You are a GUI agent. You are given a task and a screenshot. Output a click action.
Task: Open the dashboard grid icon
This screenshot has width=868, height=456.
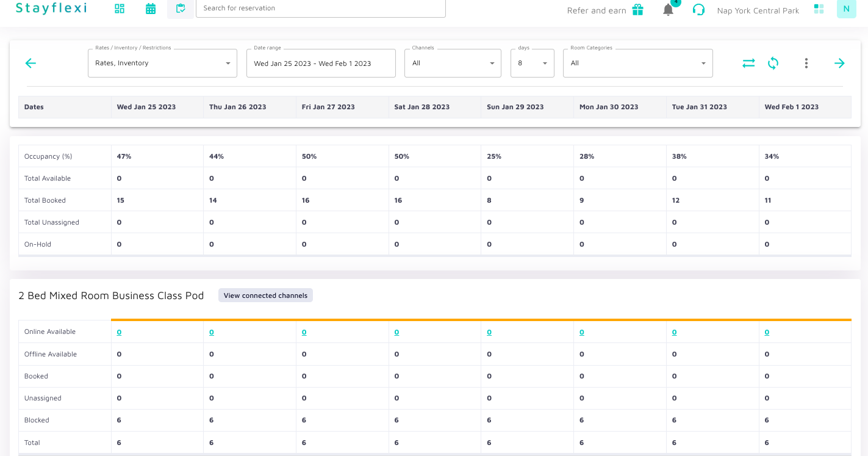coord(120,9)
